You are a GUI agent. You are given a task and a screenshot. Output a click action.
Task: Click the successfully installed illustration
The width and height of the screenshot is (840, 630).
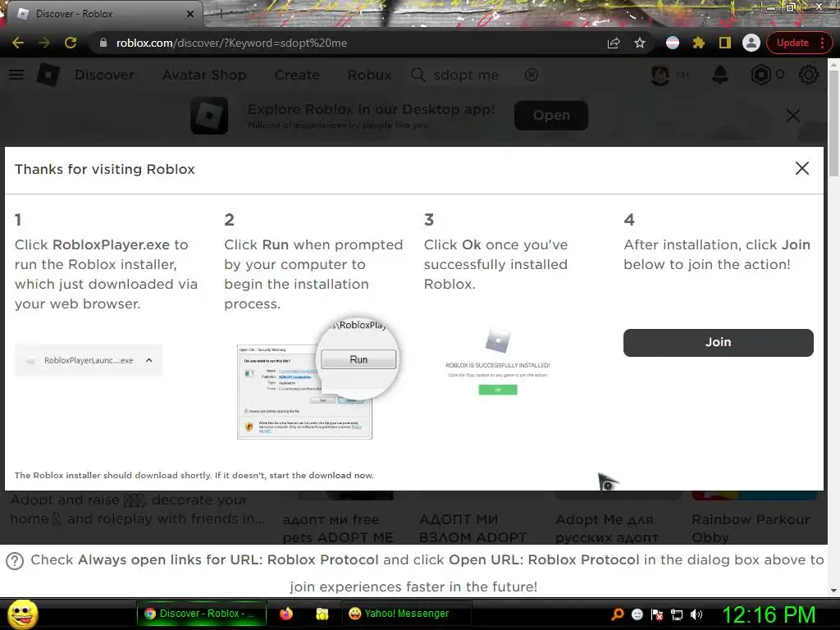pyautogui.click(x=498, y=362)
